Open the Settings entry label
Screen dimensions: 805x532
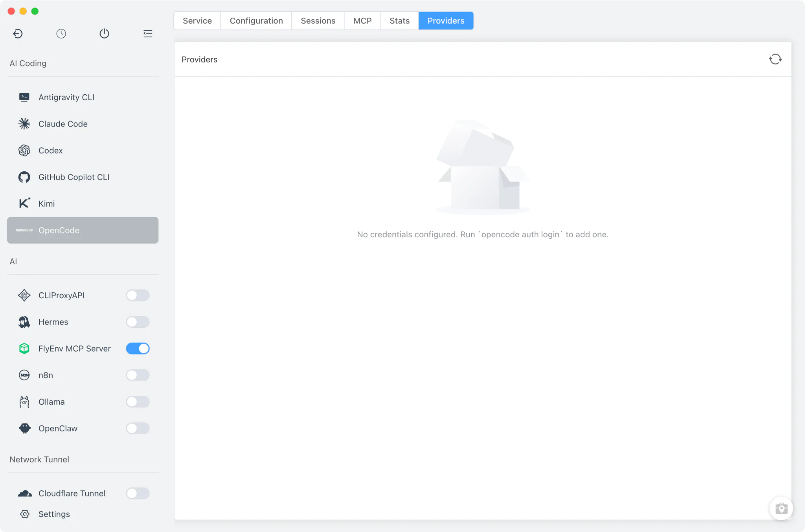point(54,514)
